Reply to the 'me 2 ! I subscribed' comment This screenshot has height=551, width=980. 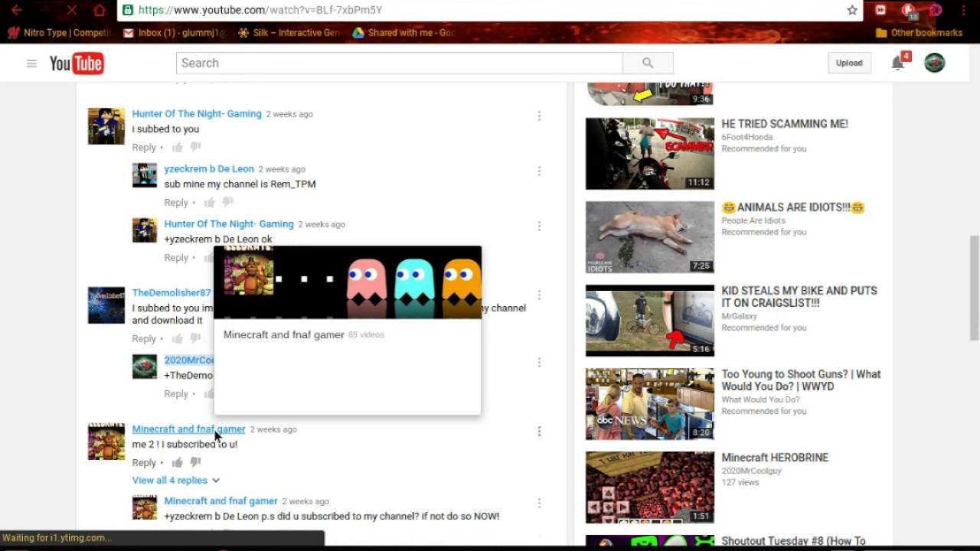144,462
